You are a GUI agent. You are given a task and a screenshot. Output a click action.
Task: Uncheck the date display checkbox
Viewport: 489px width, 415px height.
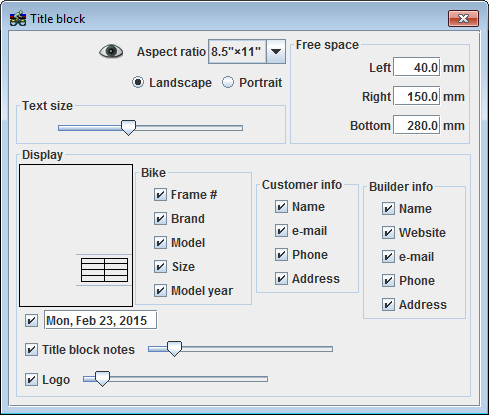click(x=31, y=321)
